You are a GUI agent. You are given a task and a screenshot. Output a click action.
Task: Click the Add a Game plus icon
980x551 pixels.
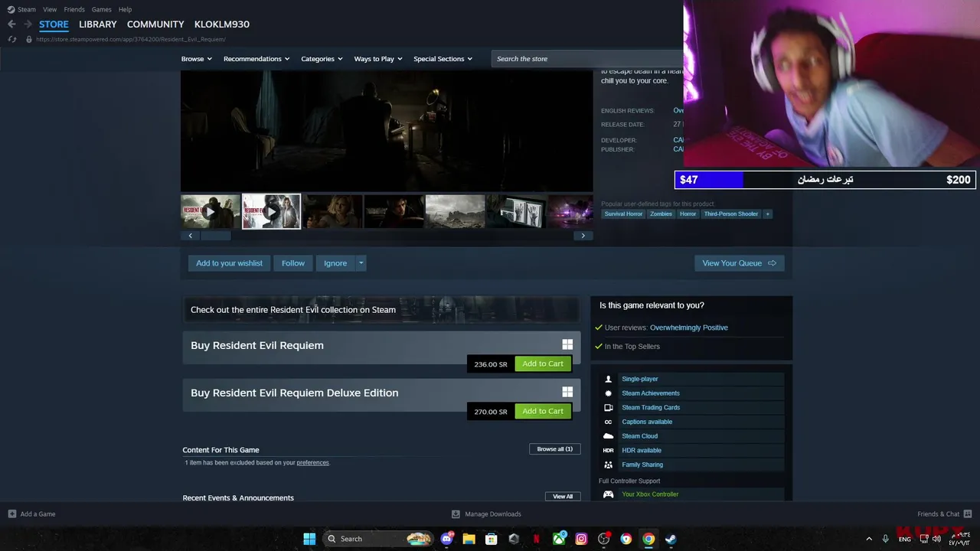pyautogui.click(x=11, y=514)
